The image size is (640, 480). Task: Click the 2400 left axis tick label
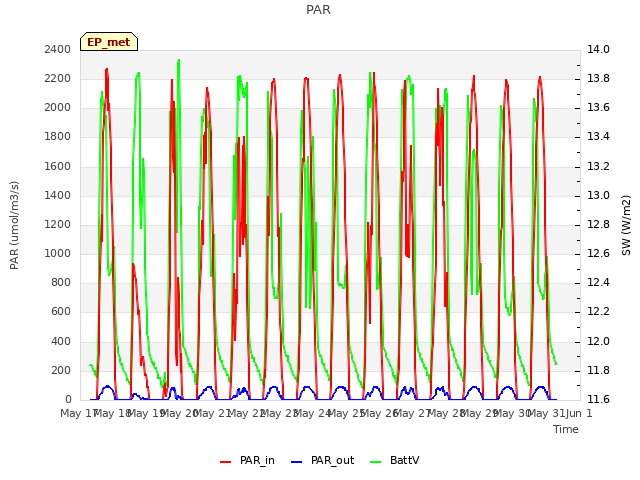pos(58,49)
